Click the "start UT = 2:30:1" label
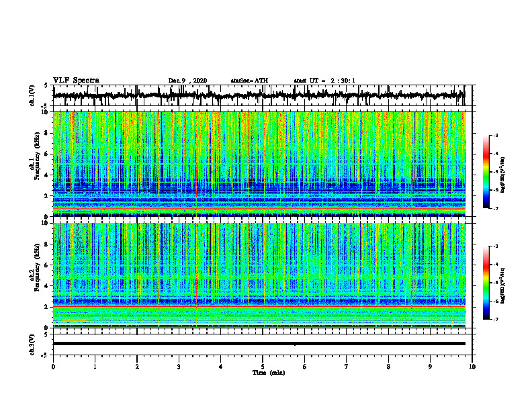The width and height of the screenshot is (532, 411). 324,81
